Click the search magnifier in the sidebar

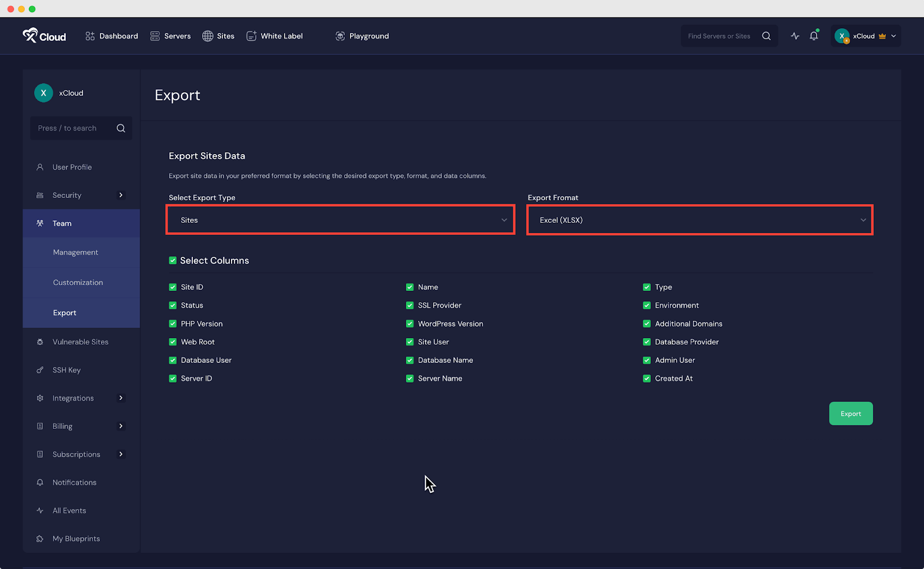coord(121,128)
